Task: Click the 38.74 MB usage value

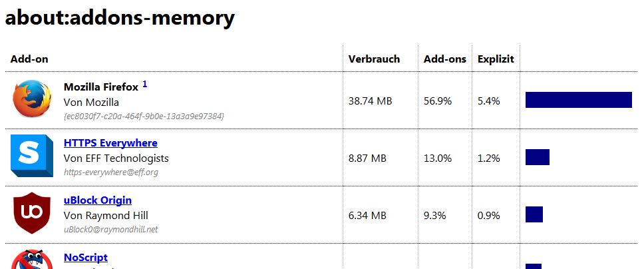Action: [x=370, y=101]
